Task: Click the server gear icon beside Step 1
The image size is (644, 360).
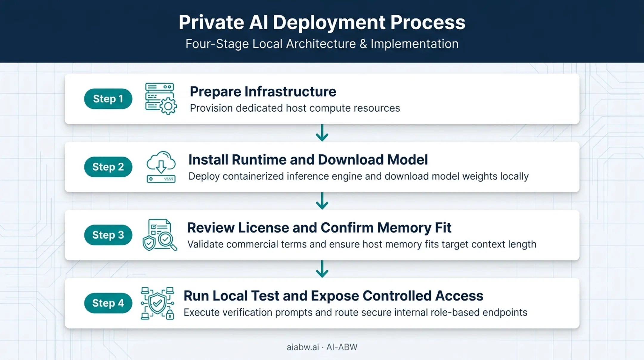Action: [161, 99]
